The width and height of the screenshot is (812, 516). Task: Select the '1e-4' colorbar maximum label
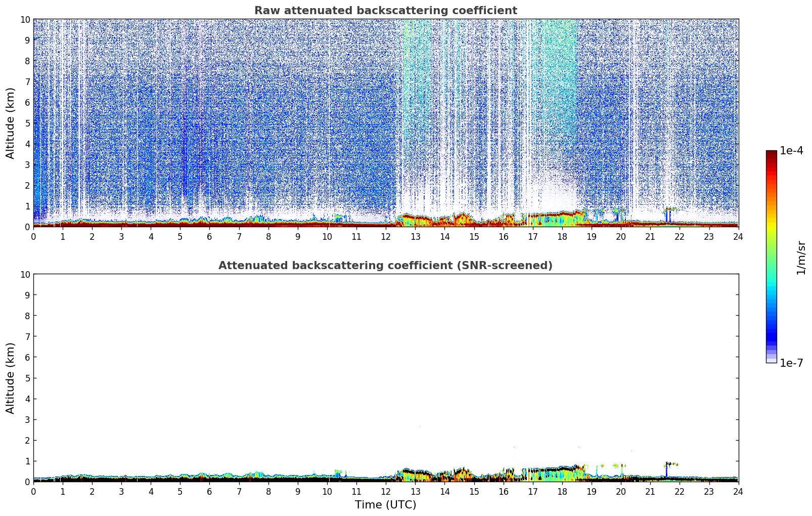pos(791,151)
